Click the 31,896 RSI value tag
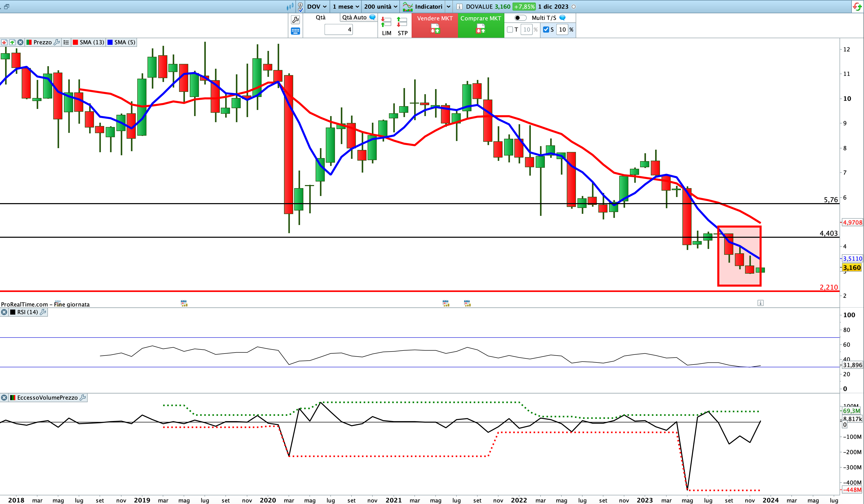The height and width of the screenshot is (504, 864). click(852, 365)
